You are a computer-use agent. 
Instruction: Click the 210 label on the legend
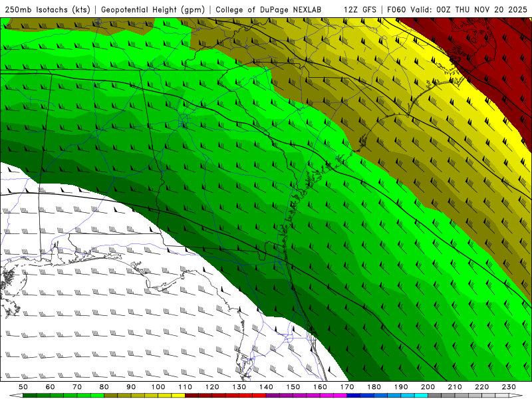point(455,387)
